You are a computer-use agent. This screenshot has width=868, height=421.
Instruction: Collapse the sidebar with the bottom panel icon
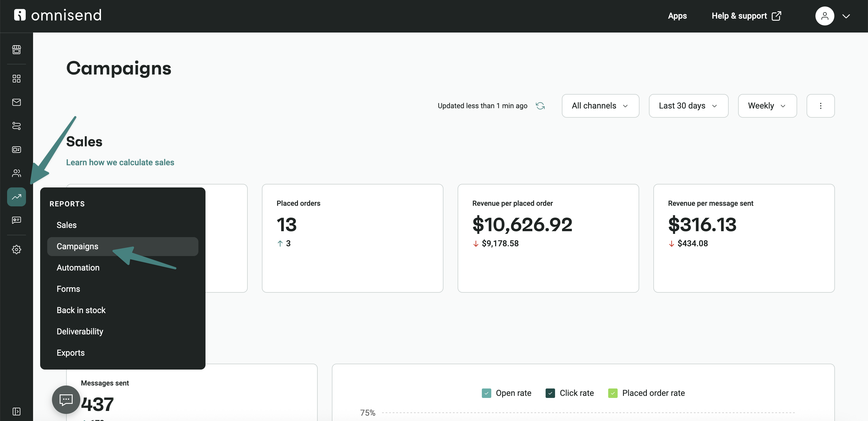(x=16, y=411)
